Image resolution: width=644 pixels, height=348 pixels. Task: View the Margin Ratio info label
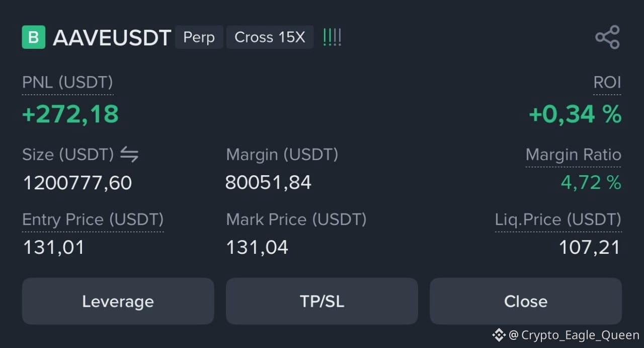point(574,155)
